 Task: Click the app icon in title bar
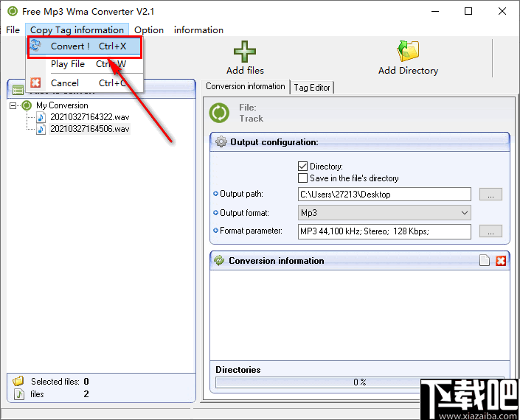(13, 11)
